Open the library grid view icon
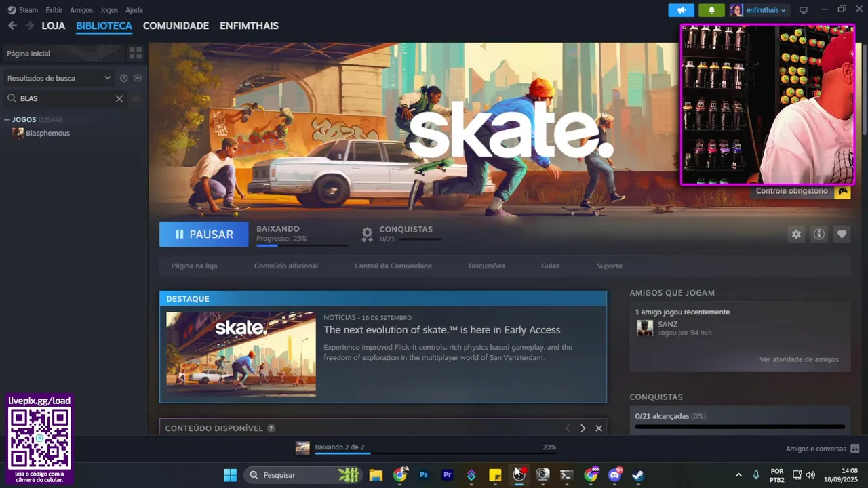868x488 pixels. pyautogui.click(x=136, y=53)
